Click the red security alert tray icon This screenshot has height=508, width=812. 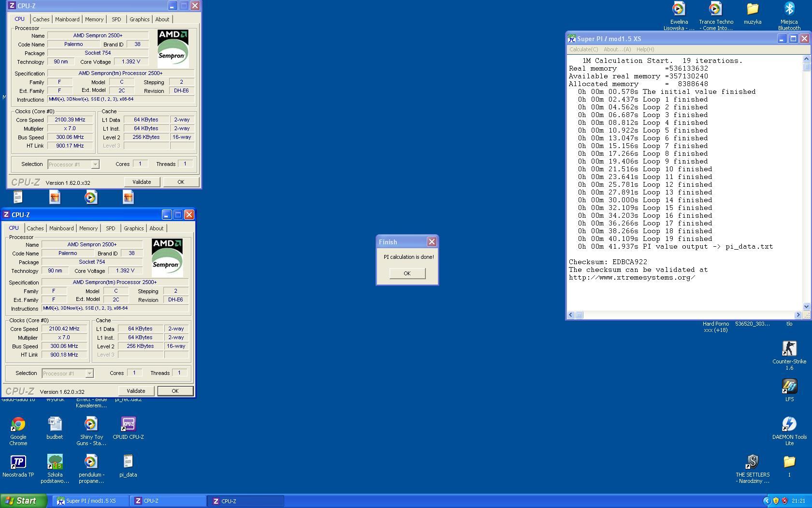pyautogui.click(x=784, y=501)
